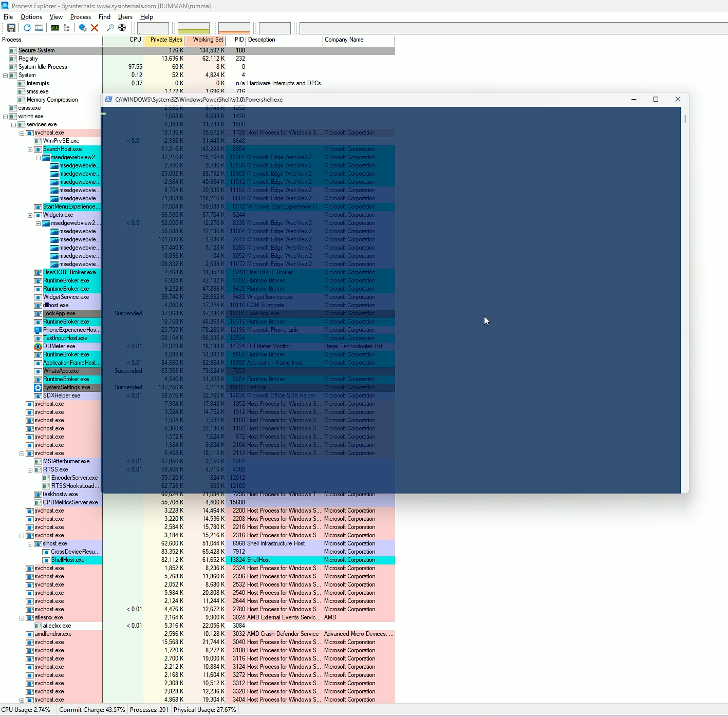Collapse the atiesrvx.exe tree node
This screenshot has width=728, height=717.
pos(22,617)
